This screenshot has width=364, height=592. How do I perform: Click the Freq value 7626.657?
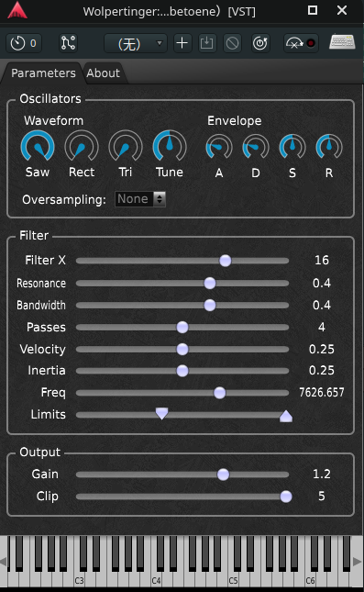click(x=322, y=393)
